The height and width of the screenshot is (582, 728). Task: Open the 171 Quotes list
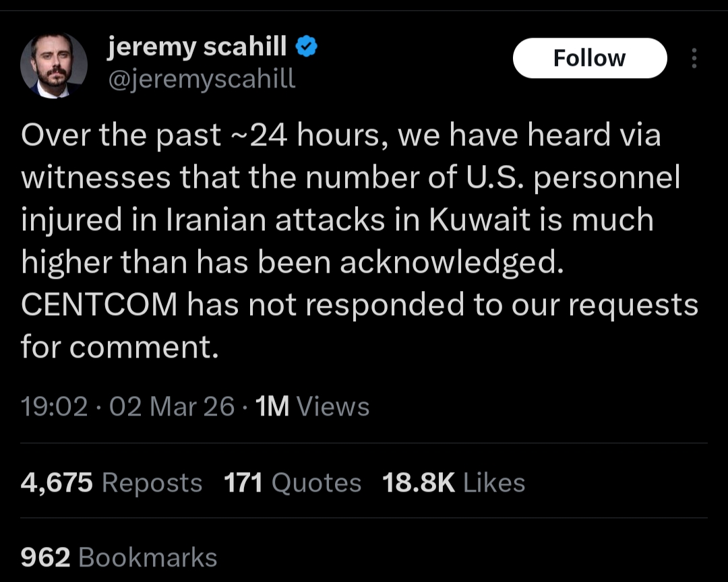click(x=292, y=483)
